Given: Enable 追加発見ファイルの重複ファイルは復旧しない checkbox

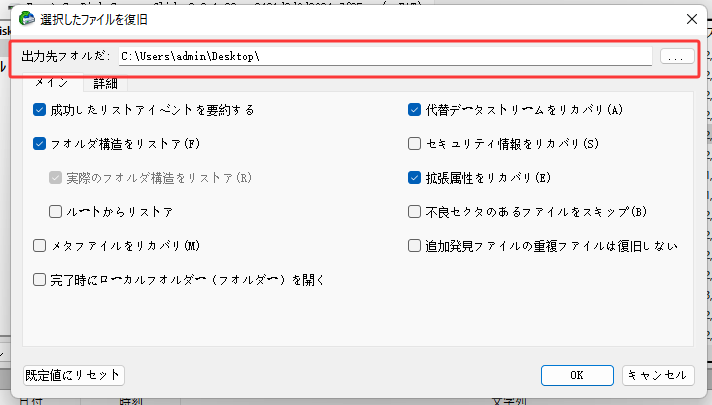Looking at the screenshot, I should (415, 245).
